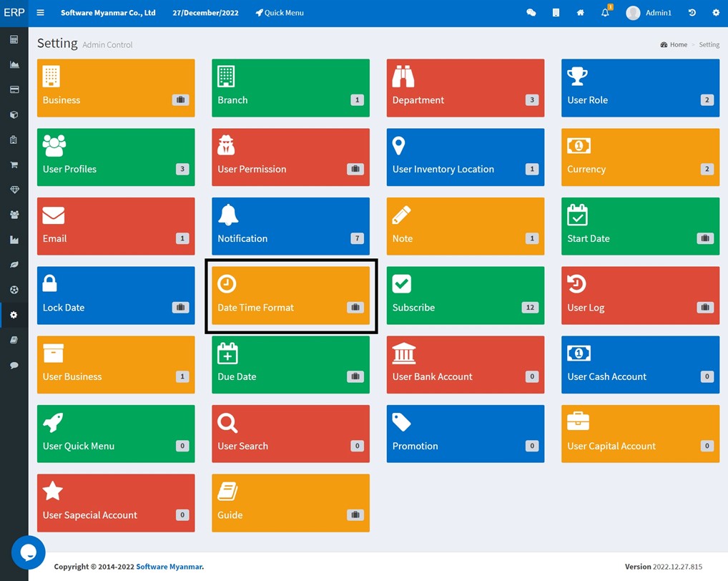Open the User Profiles tile
The height and width of the screenshot is (581, 728).
tap(116, 157)
